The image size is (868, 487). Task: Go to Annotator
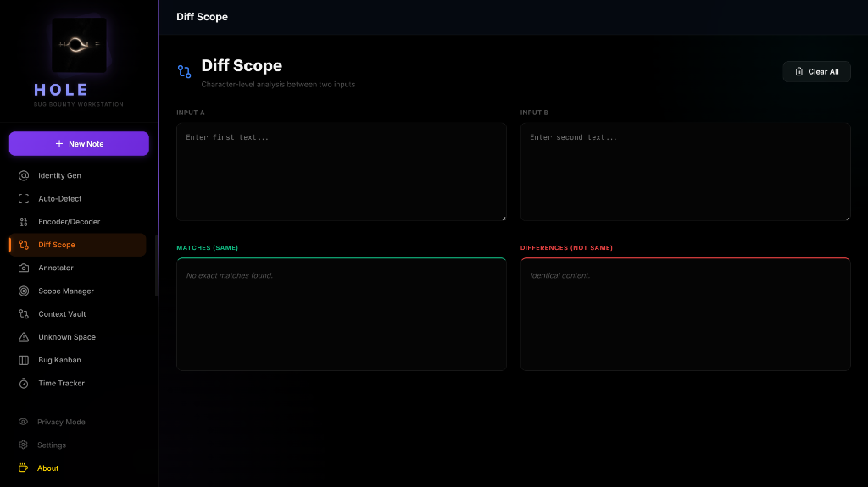pos(77,268)
